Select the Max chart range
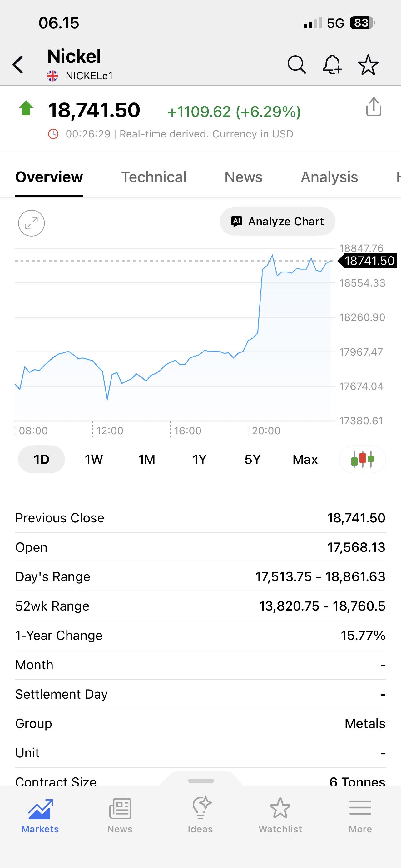401x868 pixels. coord(305,459)
